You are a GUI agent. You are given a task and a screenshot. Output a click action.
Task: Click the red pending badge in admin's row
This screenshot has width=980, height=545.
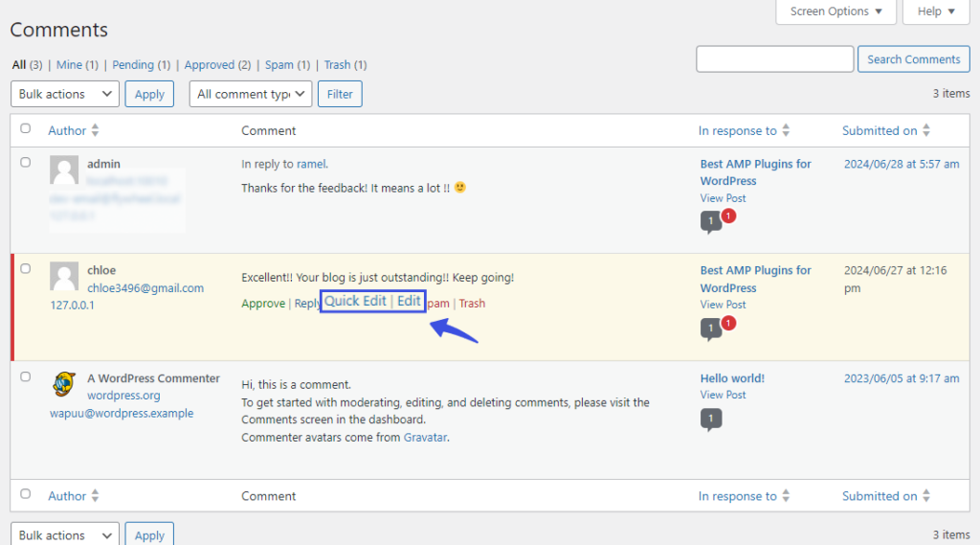728,216
